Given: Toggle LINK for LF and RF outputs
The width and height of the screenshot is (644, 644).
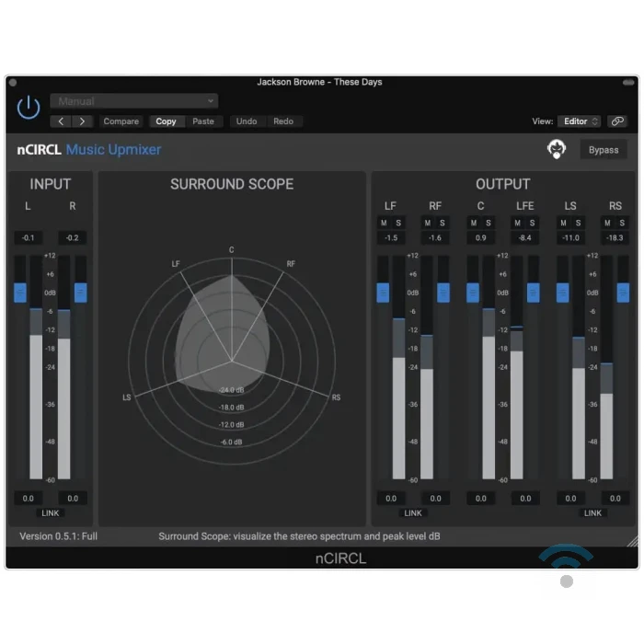Looking at the screenshot, I should coord(413,513).
